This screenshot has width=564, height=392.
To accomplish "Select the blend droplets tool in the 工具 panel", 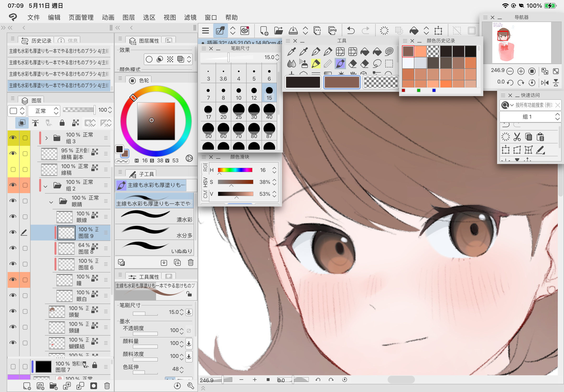I will coord(292,64).
